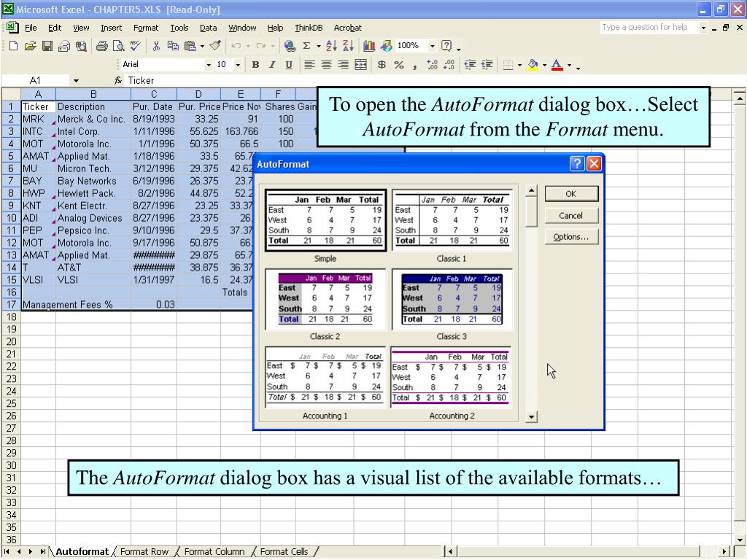Expand the Font Color dropdown arrow
Image resolution: width=747 pixels, height=560 pixels.
569,65
